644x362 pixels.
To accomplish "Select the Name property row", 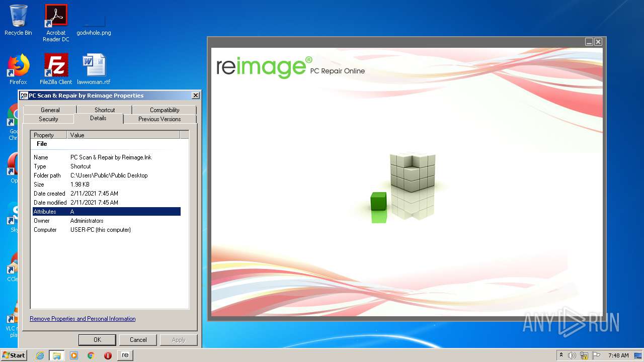I will 106,157.
